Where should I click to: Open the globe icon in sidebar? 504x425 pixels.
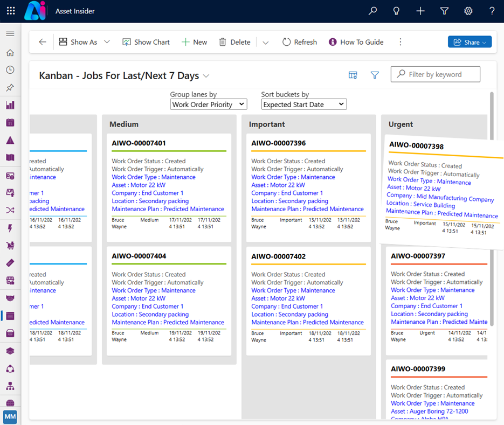(x=10, y=403)
